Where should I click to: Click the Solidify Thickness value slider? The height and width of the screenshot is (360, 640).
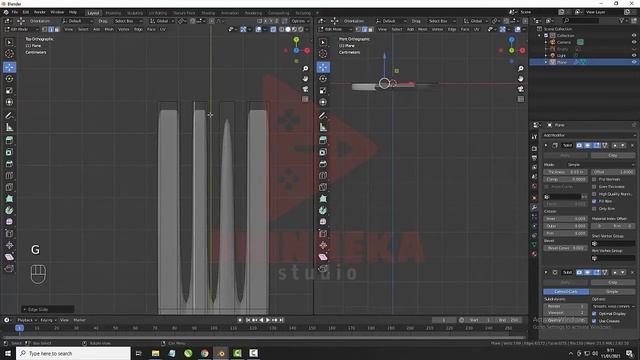(566, 172)
